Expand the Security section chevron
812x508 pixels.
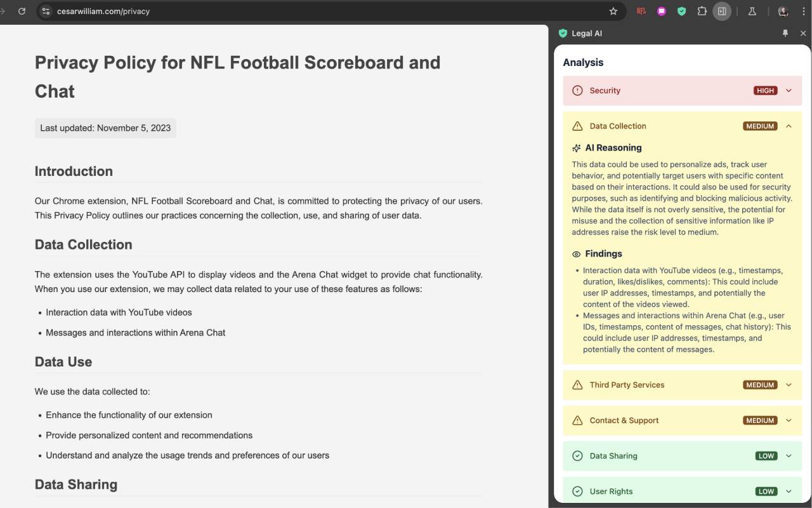(x=789, y=91)
